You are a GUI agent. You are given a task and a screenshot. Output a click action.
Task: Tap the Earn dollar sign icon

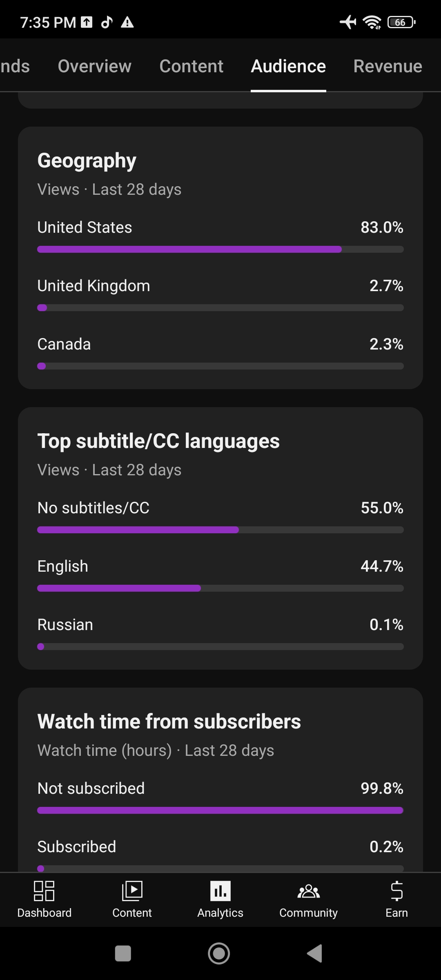tap(396, 891)
